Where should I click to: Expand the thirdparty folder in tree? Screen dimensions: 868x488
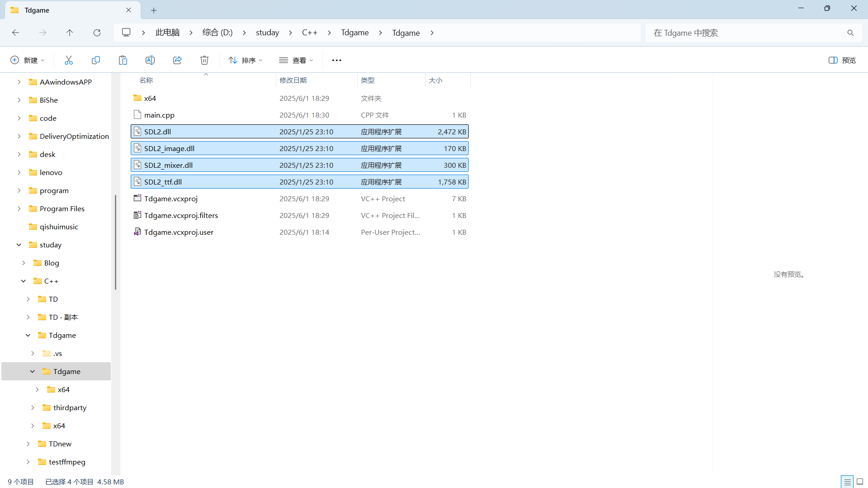point(33,407)
